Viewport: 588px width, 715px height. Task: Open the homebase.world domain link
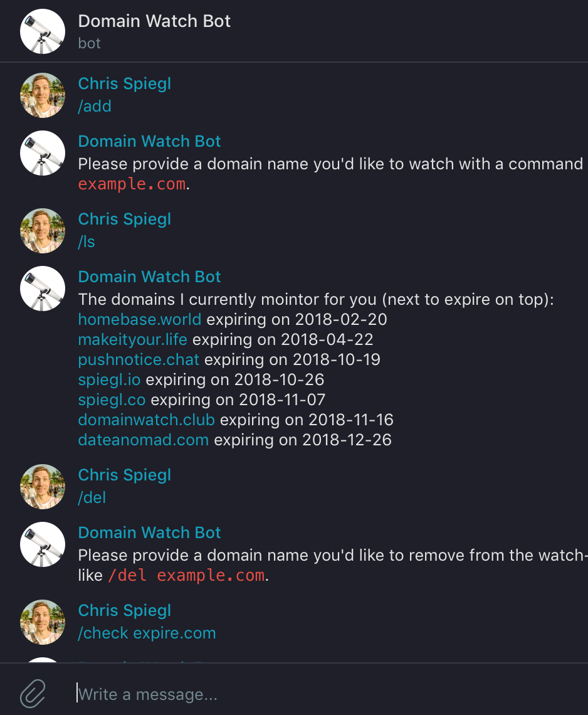pyautogui.click(x=139, y=319)
